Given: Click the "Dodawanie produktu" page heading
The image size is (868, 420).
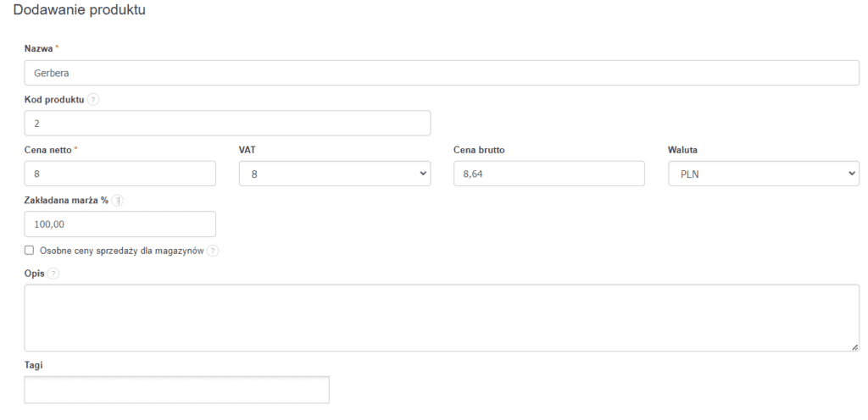Looking at the screenshot, I should point(79,11).
